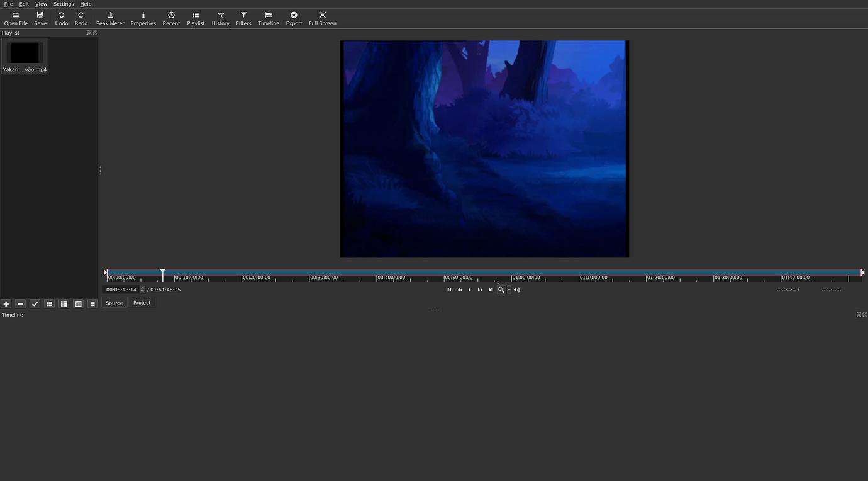Screen dimensions: 868x481
Task: Play the video
Action: click(470, 290)
